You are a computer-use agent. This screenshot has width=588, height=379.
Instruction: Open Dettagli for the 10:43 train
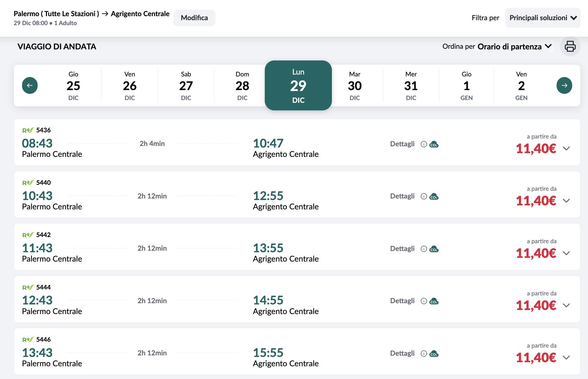point(402,196)
